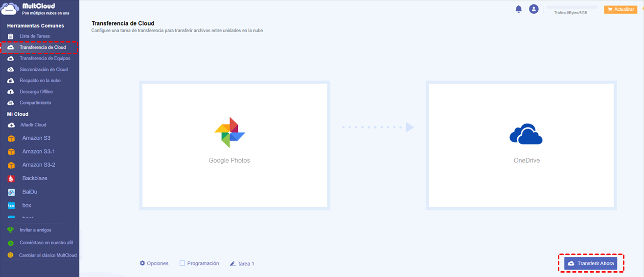This screenshot has width=644, height=277.
Task: Click the Mi Cloud section header
Action: 18,114
